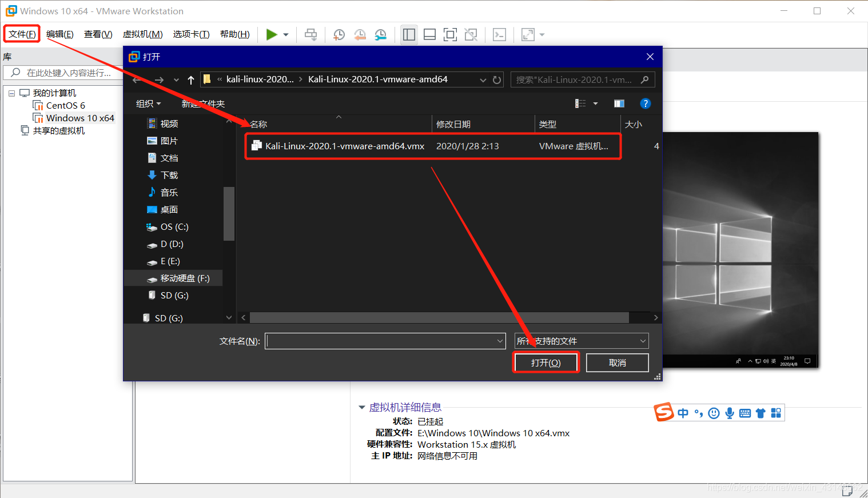
Task: Select Windows 10 x64 in library tree
Action: click(x=80, y=118)
